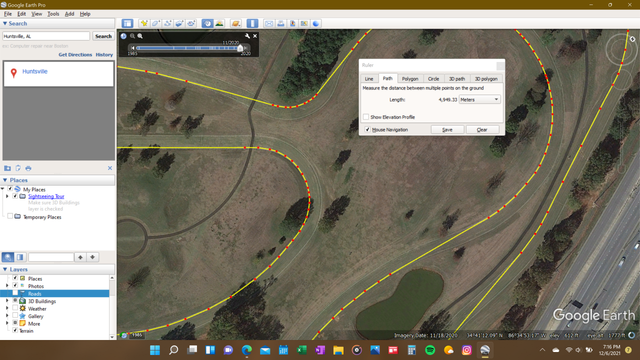Image resolution: width=640 pixels, height=360 pixels.
Task: Open the Tools menu
Action: click(x=53, y=14)
